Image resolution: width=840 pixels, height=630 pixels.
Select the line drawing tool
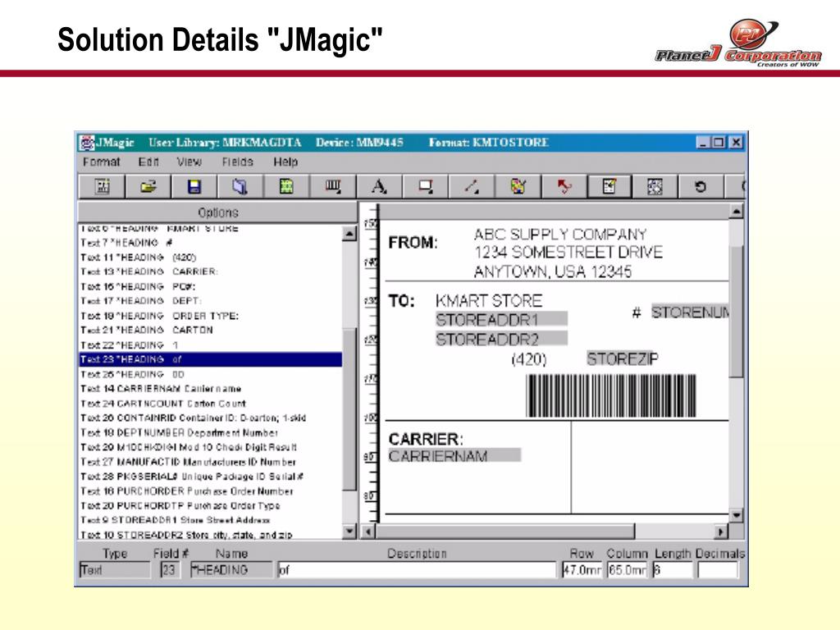pyautogui.click(x=472, y=186)
